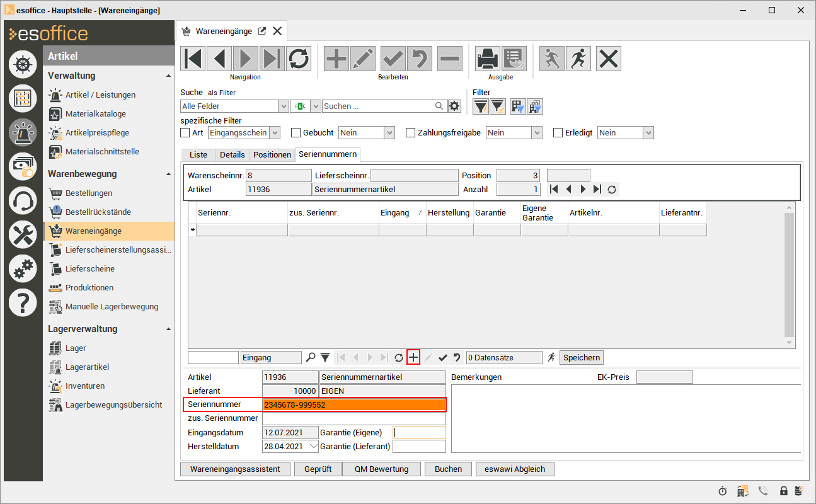The width and height of the screenshot is (816, 504).
Task: Open Inventuren in the sidebar
Action: (85, 386)
